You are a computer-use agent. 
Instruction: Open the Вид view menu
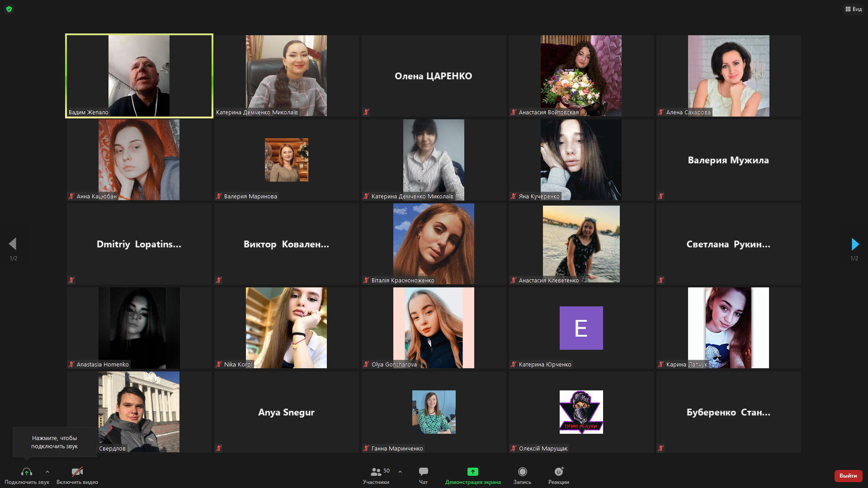[857, 9]
